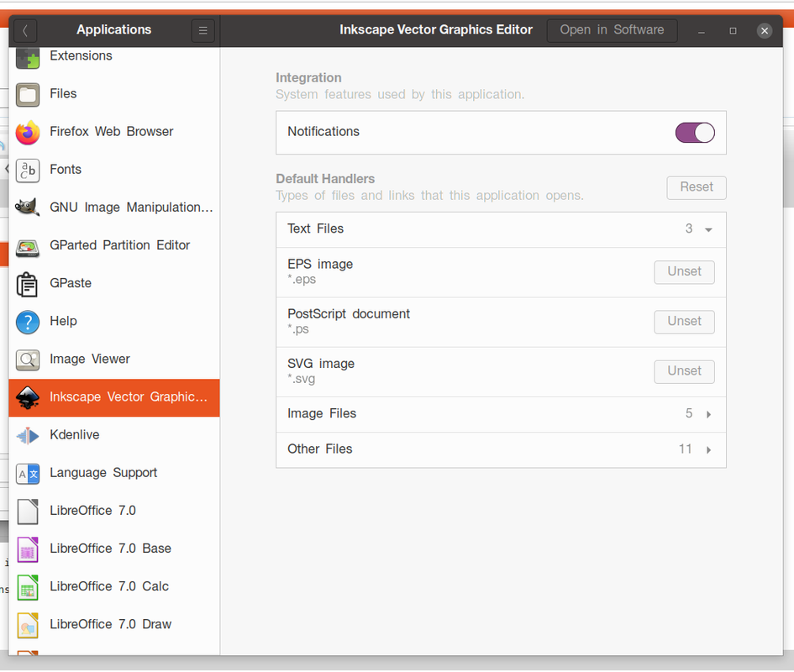
Task: Maximize the settings window
Action: 733,31
